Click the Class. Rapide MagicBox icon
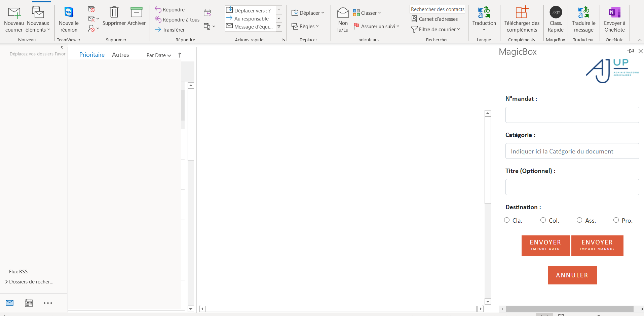 coord(556,20)
